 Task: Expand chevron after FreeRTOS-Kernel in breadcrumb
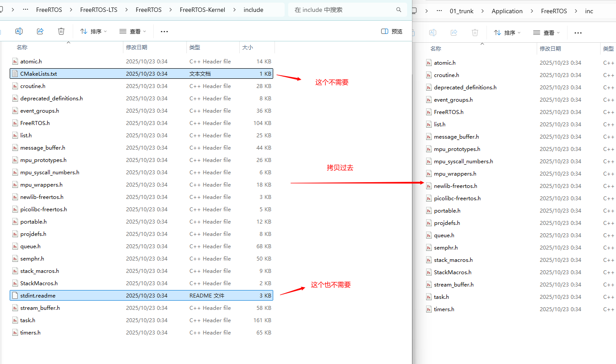[234, 10]
